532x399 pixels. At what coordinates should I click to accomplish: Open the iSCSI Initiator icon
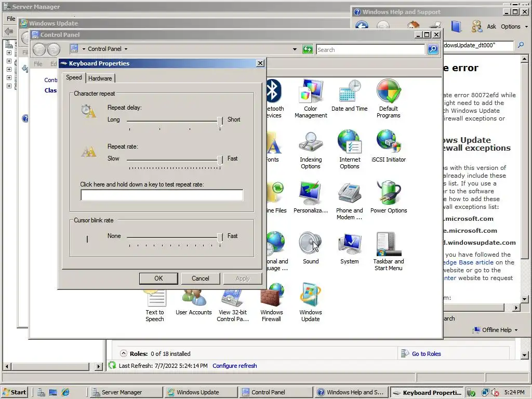pos(389,146)
